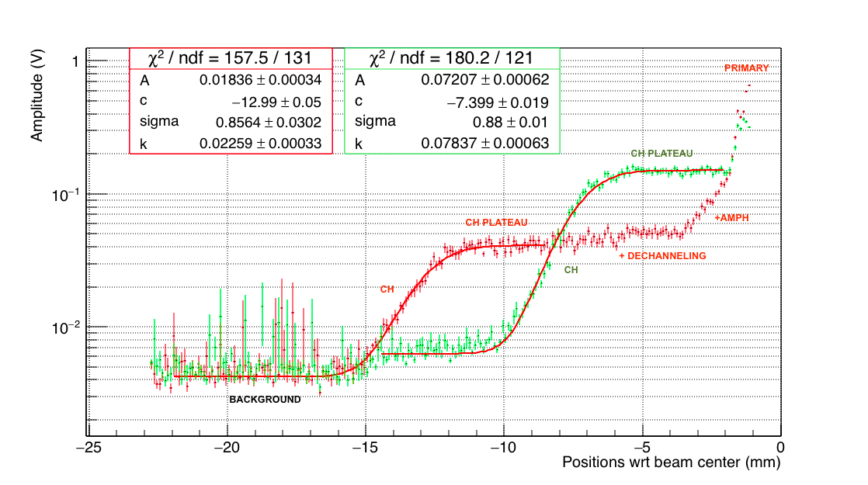
Task: Click the 'Amplitude (V)' y-axis title
Action: (36, 95)
